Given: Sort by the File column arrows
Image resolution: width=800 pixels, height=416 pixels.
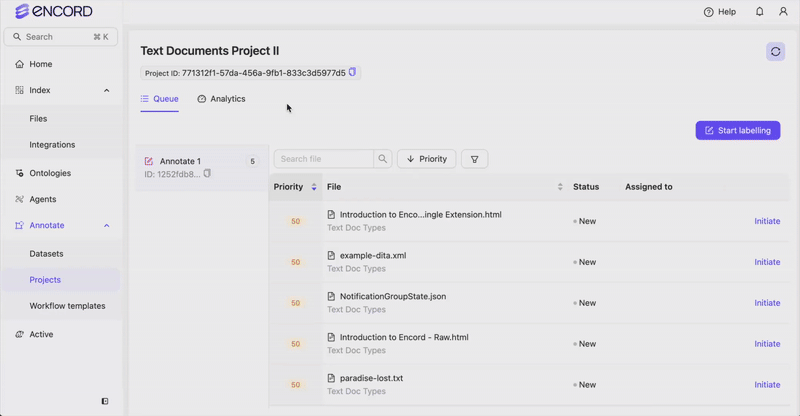Looking at the screenshot, I should coord(560,187).
